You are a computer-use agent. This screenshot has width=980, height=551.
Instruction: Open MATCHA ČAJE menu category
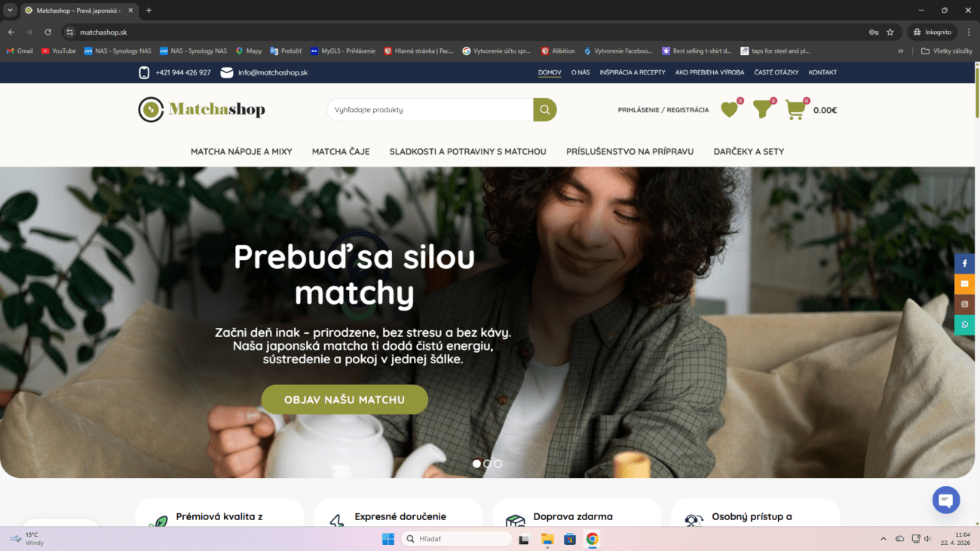click(x=341, y=152)
